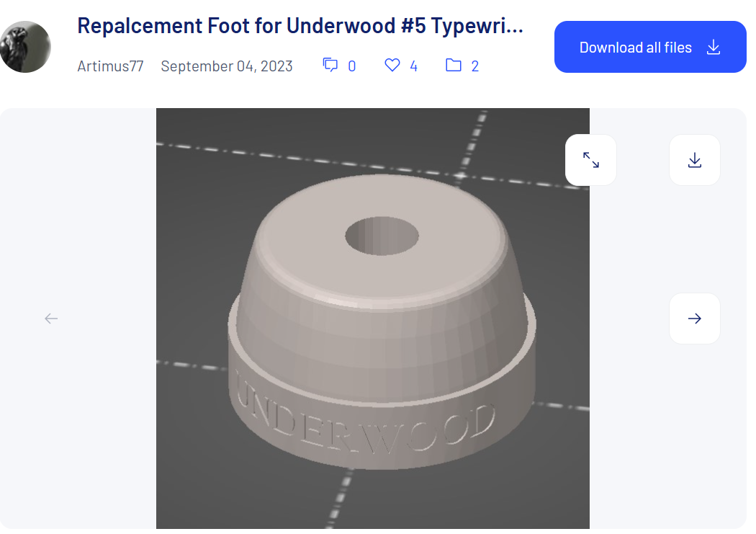Click the download arrow inside the blue button
This screenshot has height=534, width=756.
tap(713, 47)
